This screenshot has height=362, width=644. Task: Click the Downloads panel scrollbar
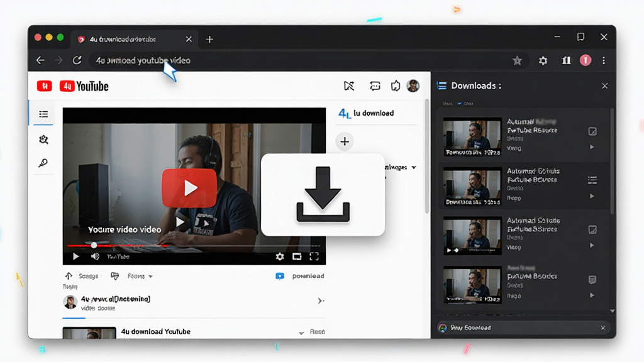[x=612, y=161]
